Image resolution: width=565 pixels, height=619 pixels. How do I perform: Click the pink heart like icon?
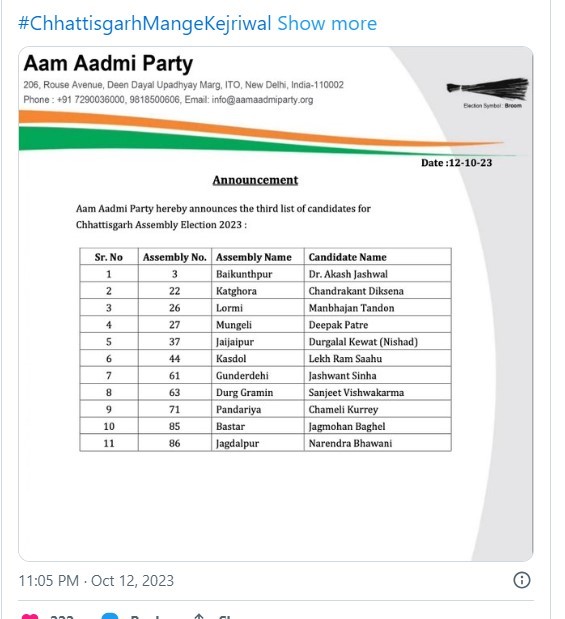point(30,616)
